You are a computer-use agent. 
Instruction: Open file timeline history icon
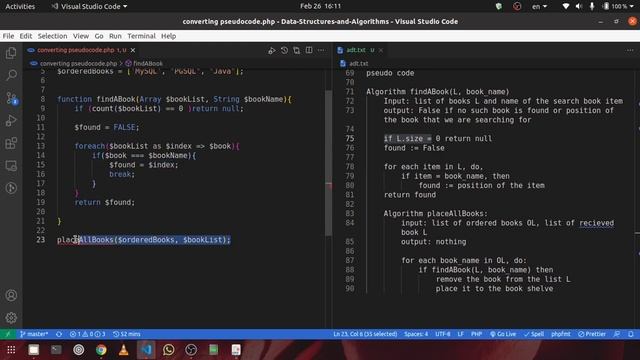(x=284, y=50)
